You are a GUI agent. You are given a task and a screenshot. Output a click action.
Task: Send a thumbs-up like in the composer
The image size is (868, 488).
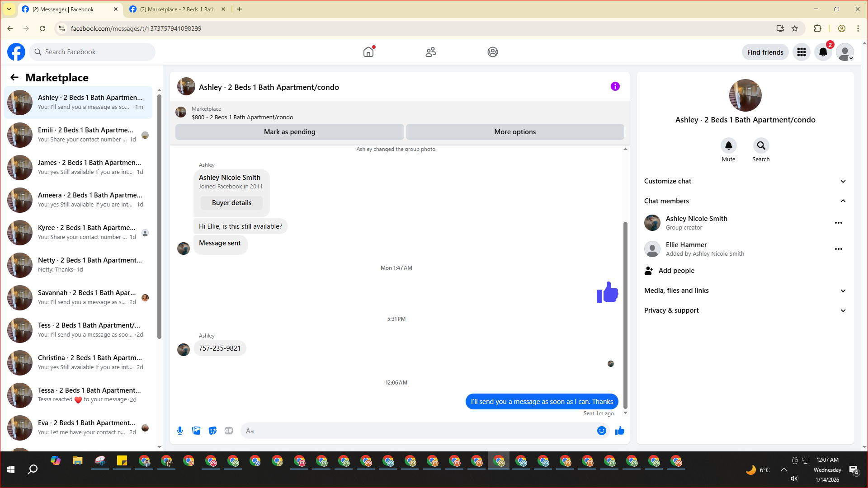[619, 431]
